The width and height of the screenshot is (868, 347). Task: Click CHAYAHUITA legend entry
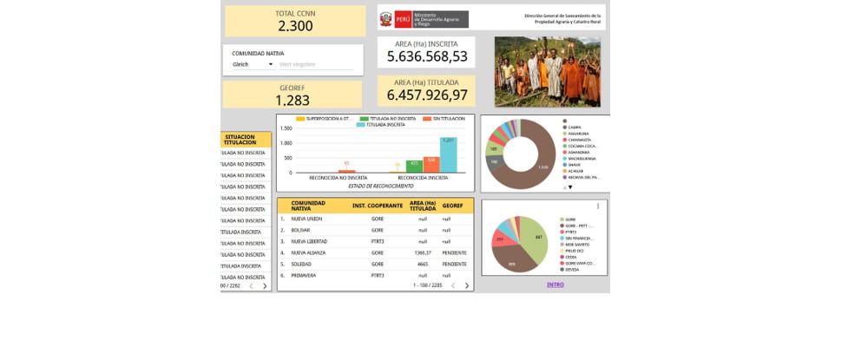pyautogui.click(x=577, y=140)
